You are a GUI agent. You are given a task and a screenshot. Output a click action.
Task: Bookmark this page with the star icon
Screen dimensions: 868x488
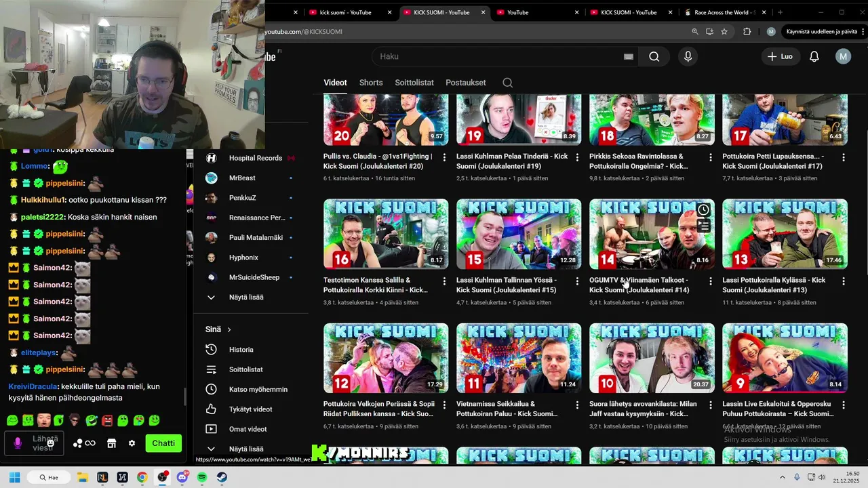click(724, 32)
